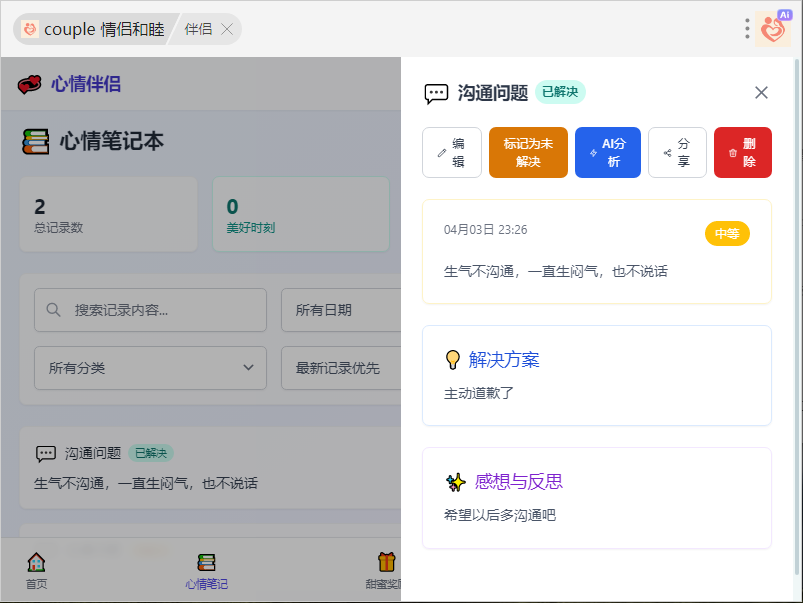Image resolution: width=803 pixels, height=603 pixels.
Task: Click the 解决方案 heading
Action: 504,360
